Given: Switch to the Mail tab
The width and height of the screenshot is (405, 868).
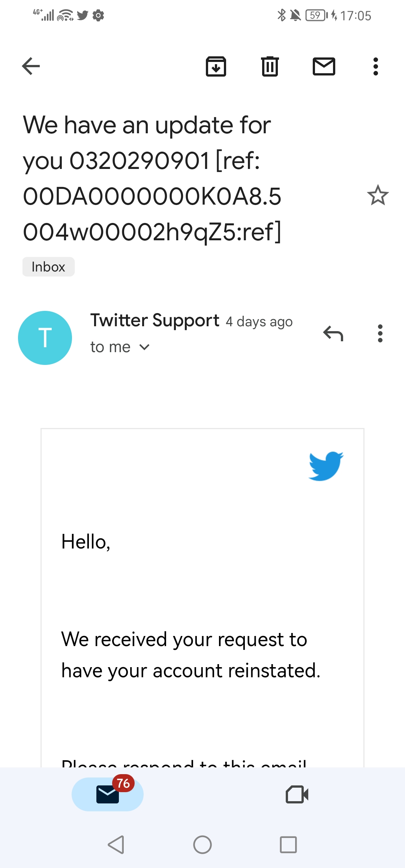Looking at the screenshot, I should [x=108, y=794].
